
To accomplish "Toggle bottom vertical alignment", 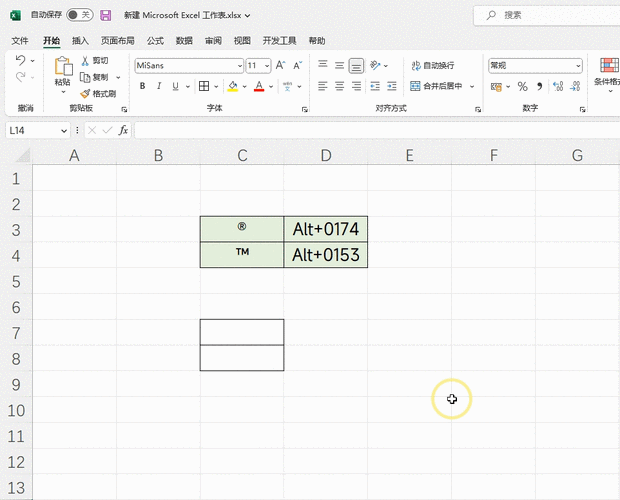I will (356, 66).
